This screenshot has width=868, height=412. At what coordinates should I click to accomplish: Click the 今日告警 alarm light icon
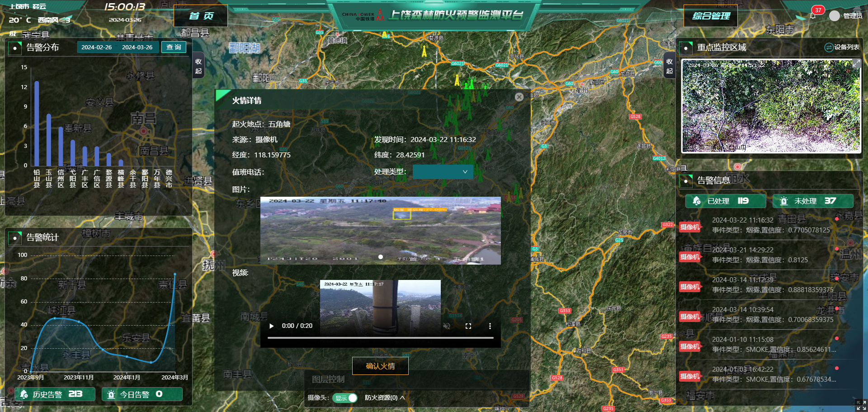pyautogui.click(x=111, y=394)
